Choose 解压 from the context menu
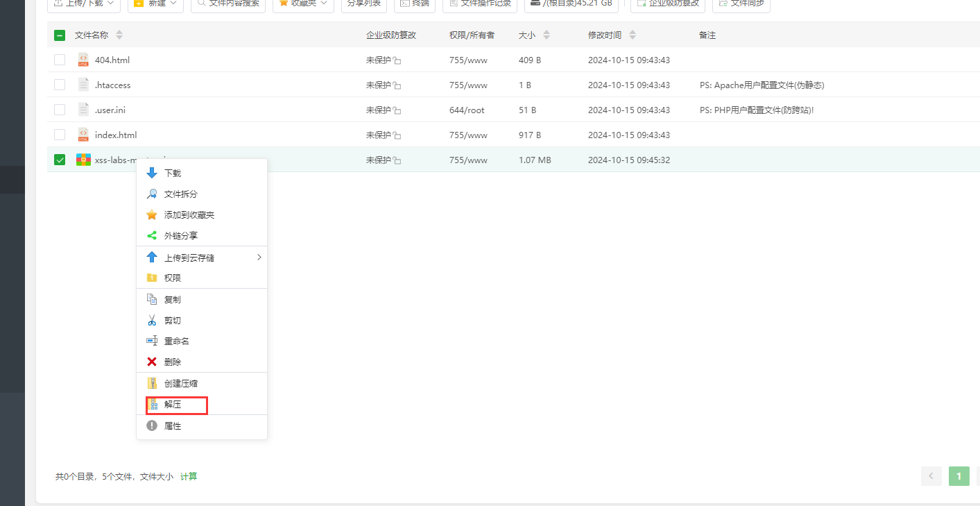 (202, 404)
